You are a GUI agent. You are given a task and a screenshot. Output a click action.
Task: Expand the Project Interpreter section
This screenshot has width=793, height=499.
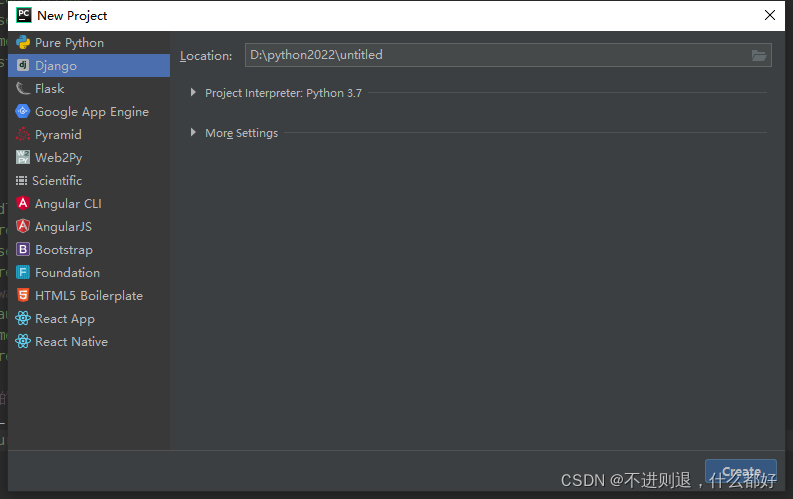coord(193,93)
